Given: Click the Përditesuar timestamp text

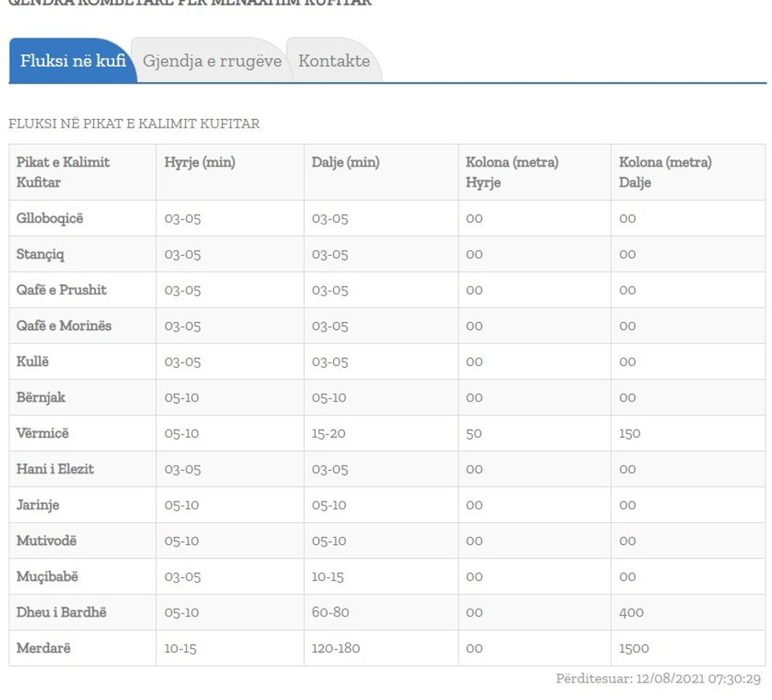Looking at the screenshot, I should pyautogui.click(x=658, y=679).
